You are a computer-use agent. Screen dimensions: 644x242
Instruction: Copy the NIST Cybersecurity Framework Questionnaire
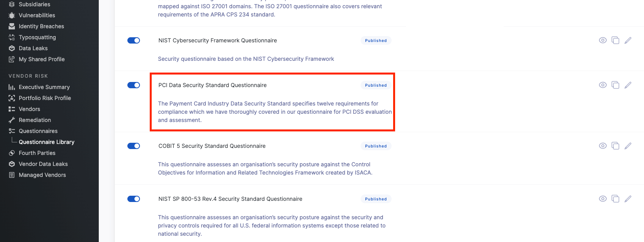(x=615, y=40)
